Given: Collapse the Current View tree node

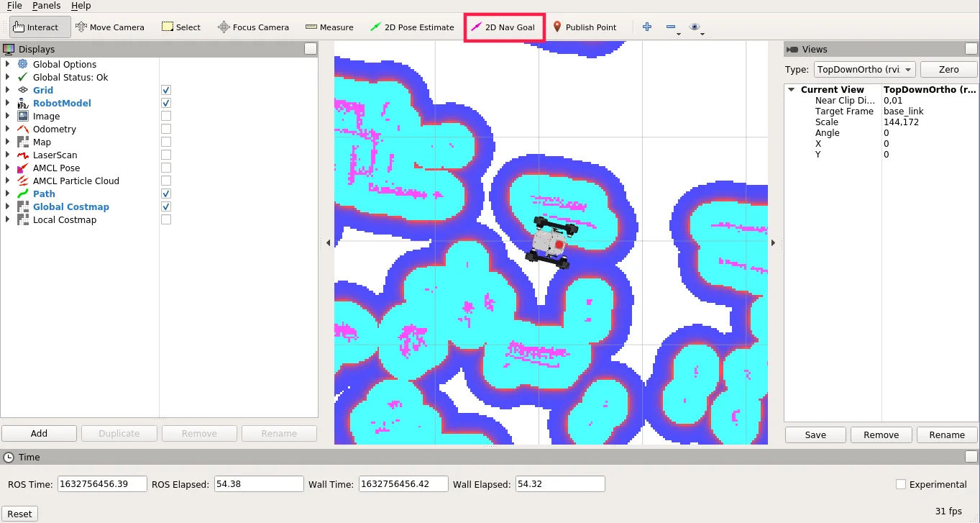Looking at the screenshot, I should click(792, 90).
